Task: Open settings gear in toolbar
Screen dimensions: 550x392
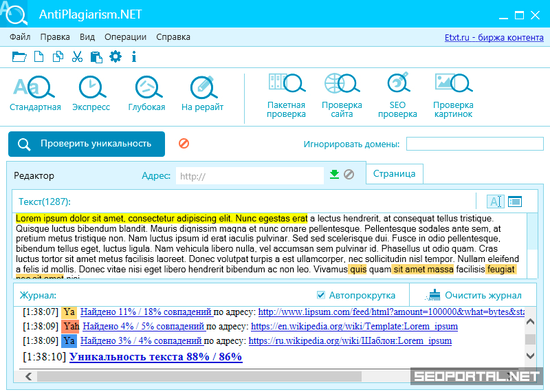Action: 115,57
